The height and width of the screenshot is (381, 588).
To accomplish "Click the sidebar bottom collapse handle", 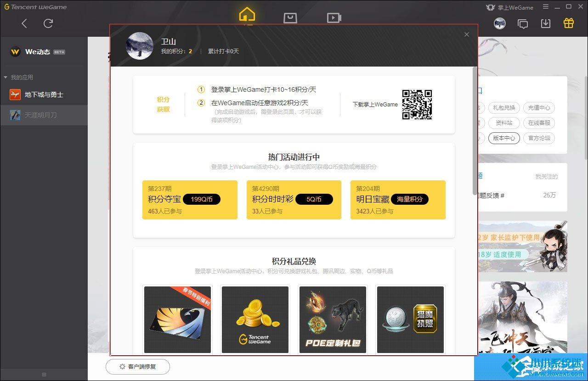I will point(44,375).
